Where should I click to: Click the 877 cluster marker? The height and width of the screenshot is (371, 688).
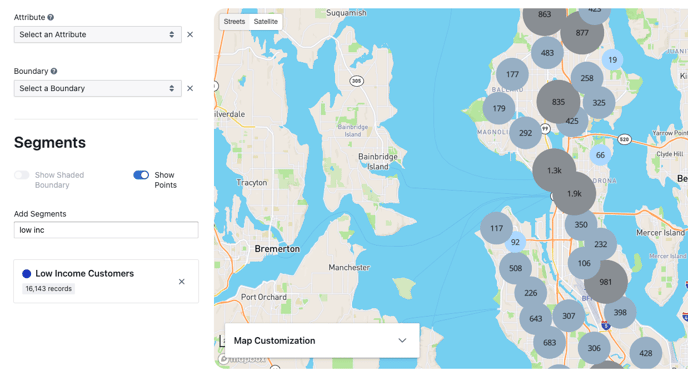(582, 33)
